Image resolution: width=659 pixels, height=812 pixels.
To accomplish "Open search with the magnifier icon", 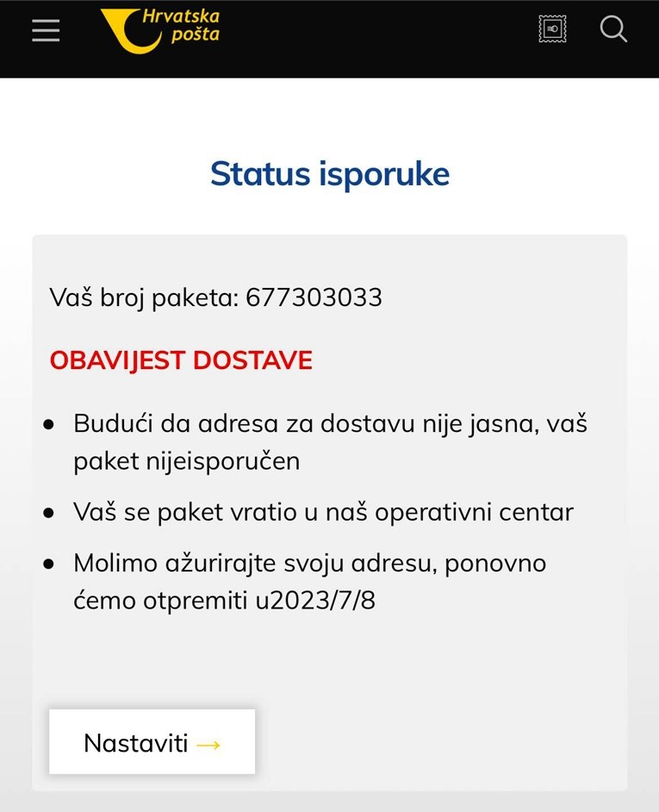I will (x=613, y=28).
